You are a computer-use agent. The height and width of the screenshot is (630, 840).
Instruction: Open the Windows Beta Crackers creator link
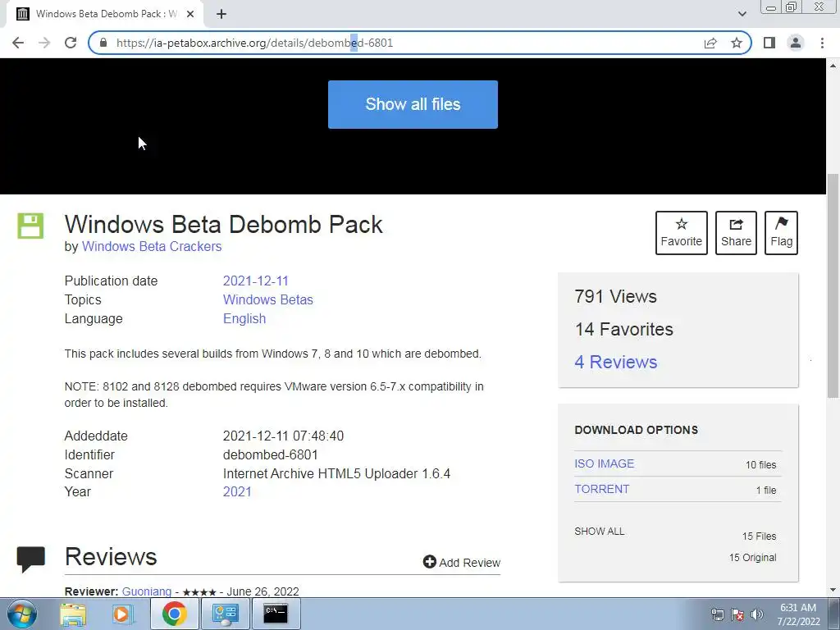(152, 246)
